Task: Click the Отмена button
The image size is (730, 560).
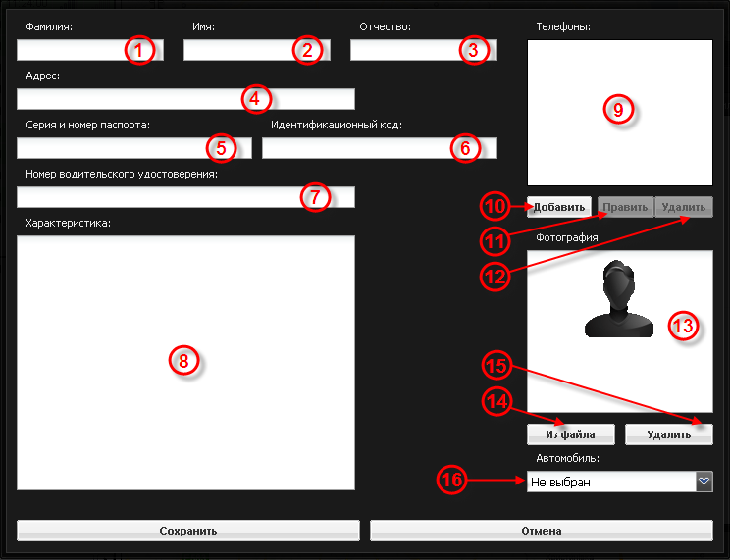Action: 541,531
